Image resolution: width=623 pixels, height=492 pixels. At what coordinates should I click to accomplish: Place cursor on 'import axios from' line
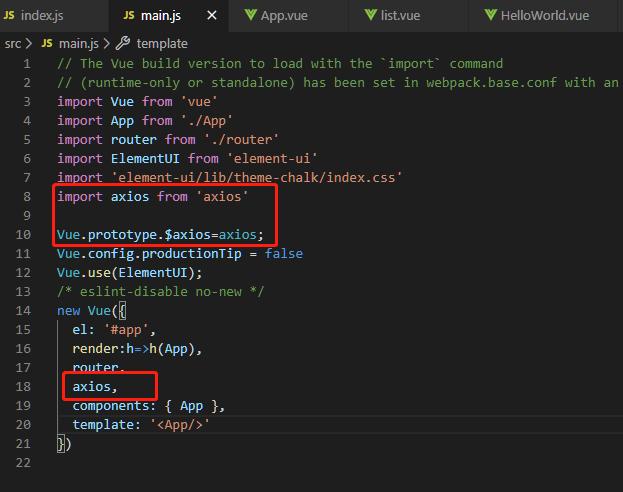[x=152, y=197]
